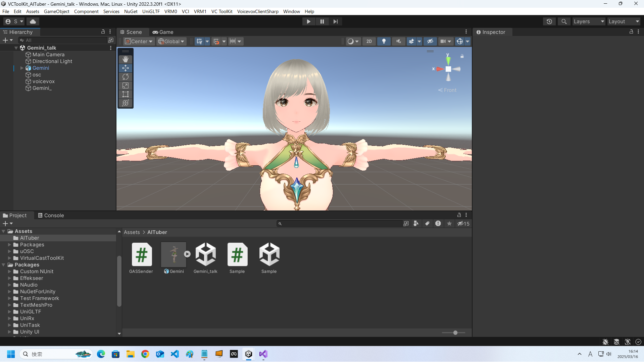
Task: Toggle scene effects rendering
Action: [x=411, y=41]
